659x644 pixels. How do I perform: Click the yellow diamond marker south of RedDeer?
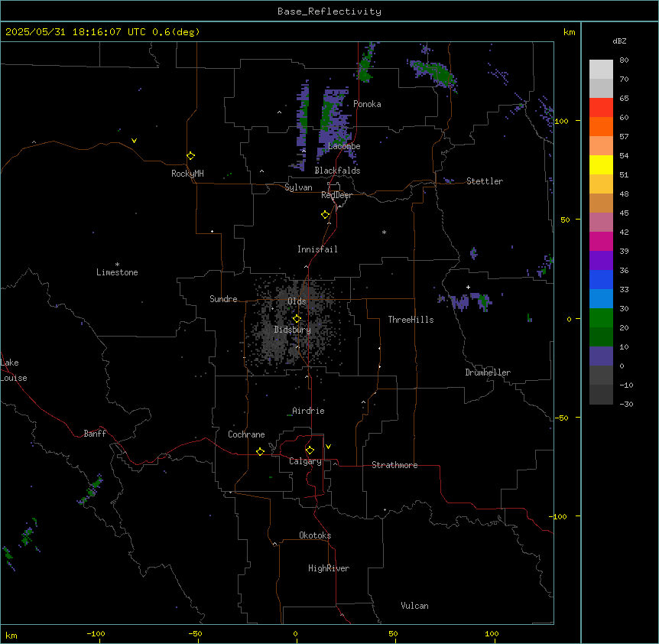pos(325,215)
